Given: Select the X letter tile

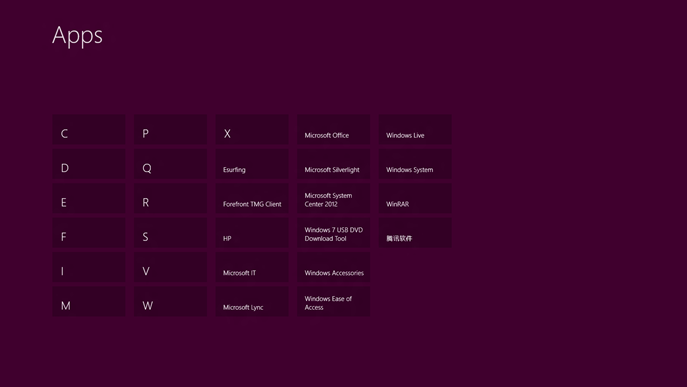Looking at the screenshot, I should click(x=252, y=130).
